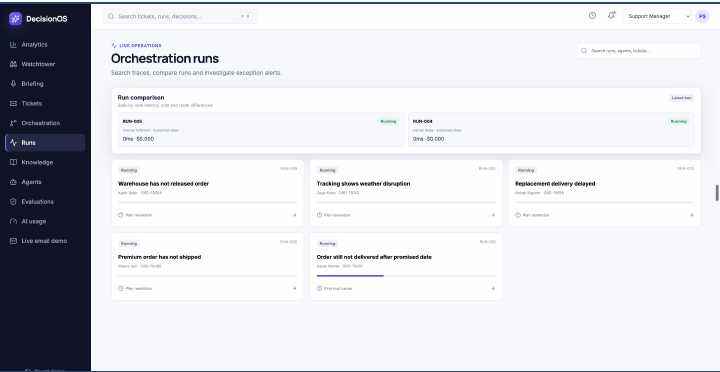Open the Briefing sidebar item
Image resolution: width=720 pixels, height=372 pixels.
tap(45, 84)
